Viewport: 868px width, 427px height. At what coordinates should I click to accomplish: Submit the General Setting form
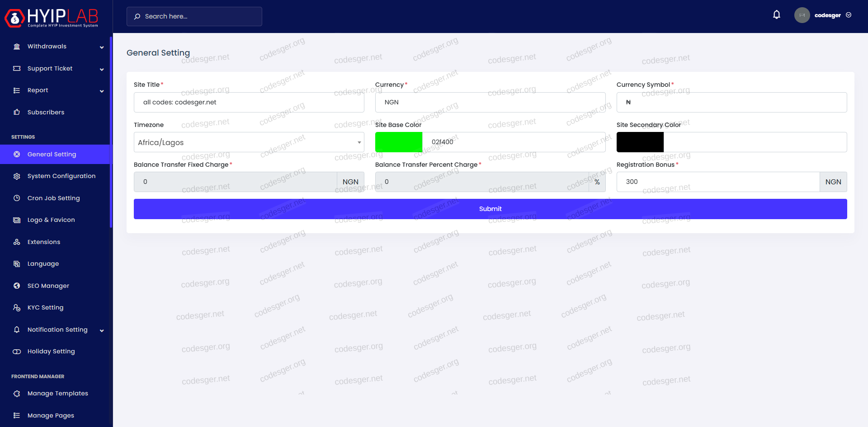pos(490,209)
